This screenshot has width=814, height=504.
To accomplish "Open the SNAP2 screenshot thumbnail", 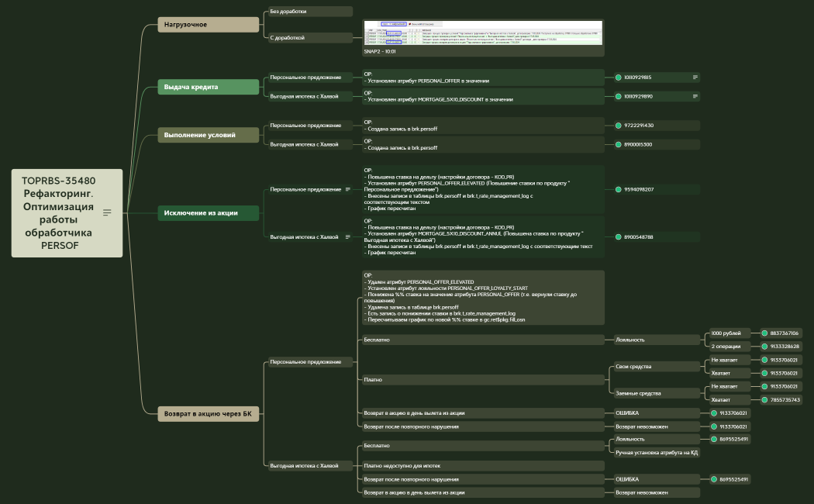I will (x=483, y=33).
